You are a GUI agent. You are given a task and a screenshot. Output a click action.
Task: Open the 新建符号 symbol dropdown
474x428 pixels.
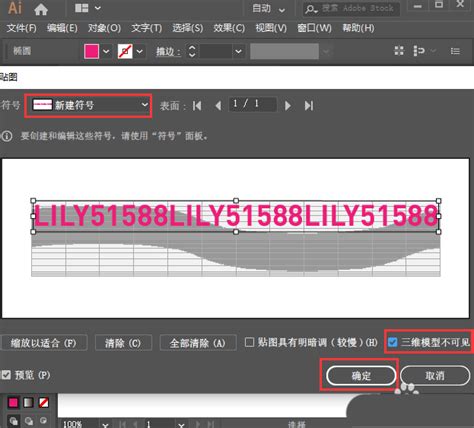(88, 105)
